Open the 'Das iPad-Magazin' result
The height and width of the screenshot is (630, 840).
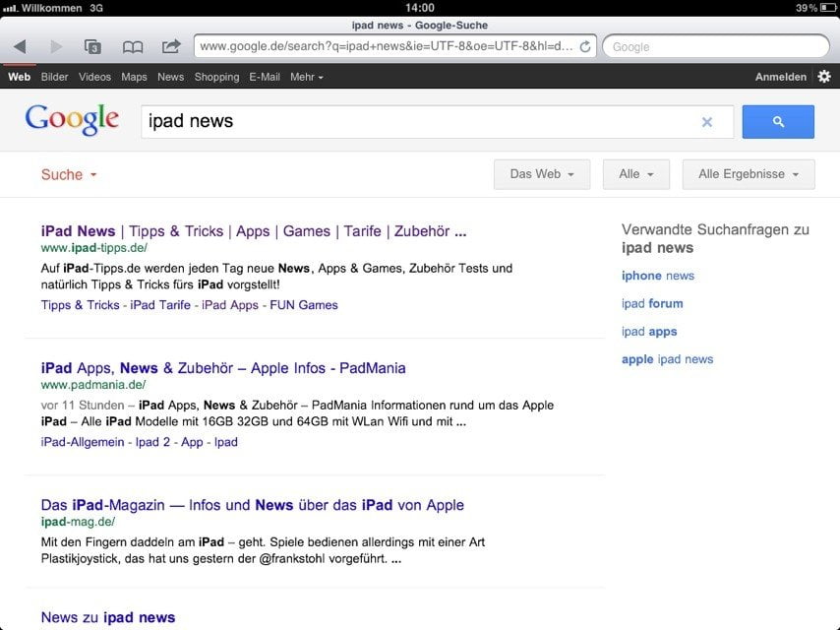253,505
